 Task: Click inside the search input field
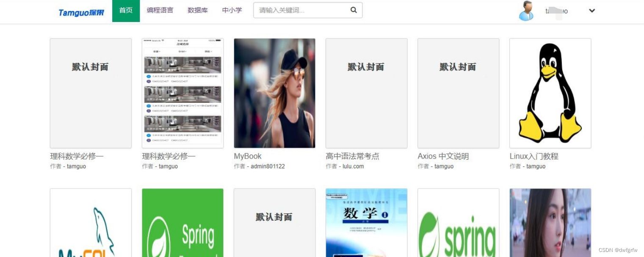[296, 10]
